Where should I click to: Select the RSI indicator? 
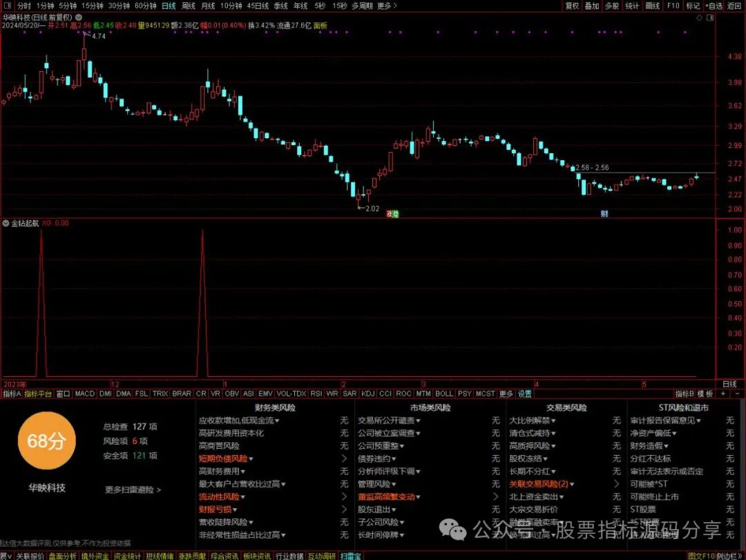[316, 394]
